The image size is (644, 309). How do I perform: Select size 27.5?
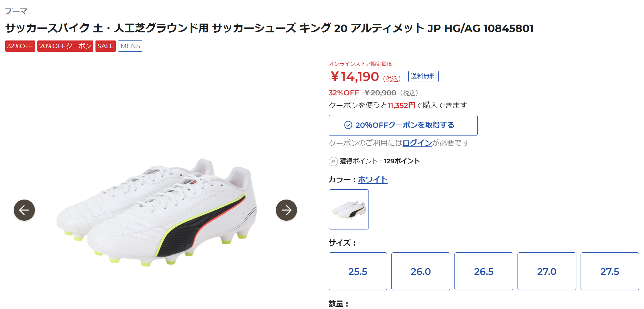(x=609, y=271)
